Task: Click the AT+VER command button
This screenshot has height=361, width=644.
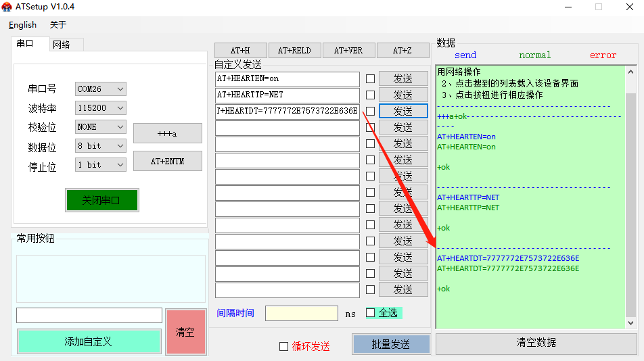Action: 348,51
